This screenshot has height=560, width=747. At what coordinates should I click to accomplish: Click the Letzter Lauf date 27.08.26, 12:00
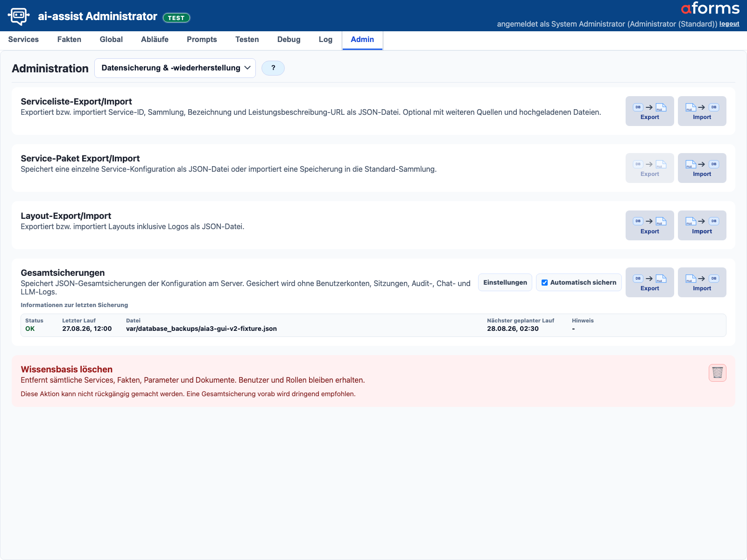pos(87,329)
